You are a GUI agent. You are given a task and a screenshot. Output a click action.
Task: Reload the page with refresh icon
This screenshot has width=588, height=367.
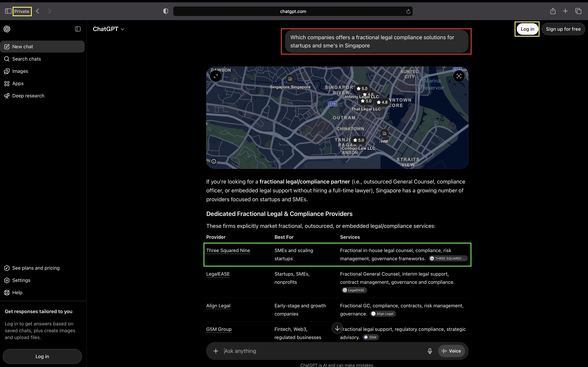tap(408, 11)
